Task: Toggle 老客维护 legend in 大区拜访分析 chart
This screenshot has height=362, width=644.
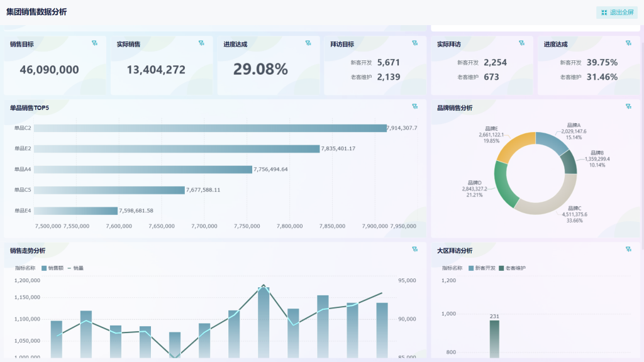Action: [x=512, y=268]
